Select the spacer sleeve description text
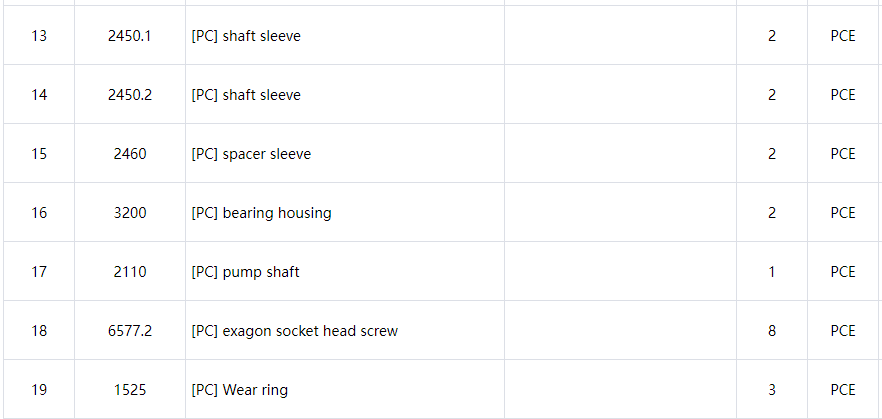This screenshot has height=419, width=882. pyautogui.click(x=251, y=154)
